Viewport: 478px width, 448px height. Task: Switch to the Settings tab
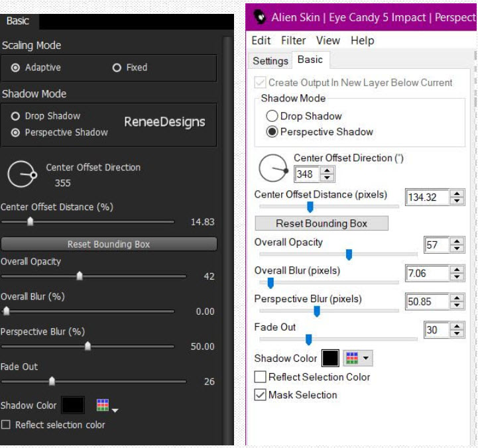[x=270, y=61]
